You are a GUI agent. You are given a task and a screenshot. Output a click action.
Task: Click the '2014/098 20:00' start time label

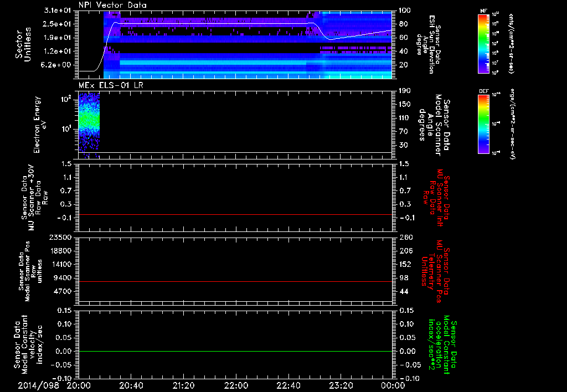(x=55, y=386)
